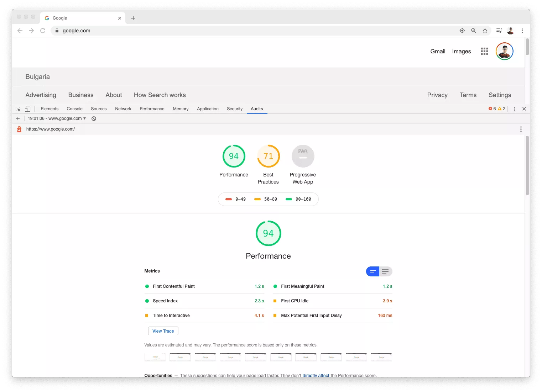Open the About footer link
The width and height of the screenshot is (542, 392).
114,95
